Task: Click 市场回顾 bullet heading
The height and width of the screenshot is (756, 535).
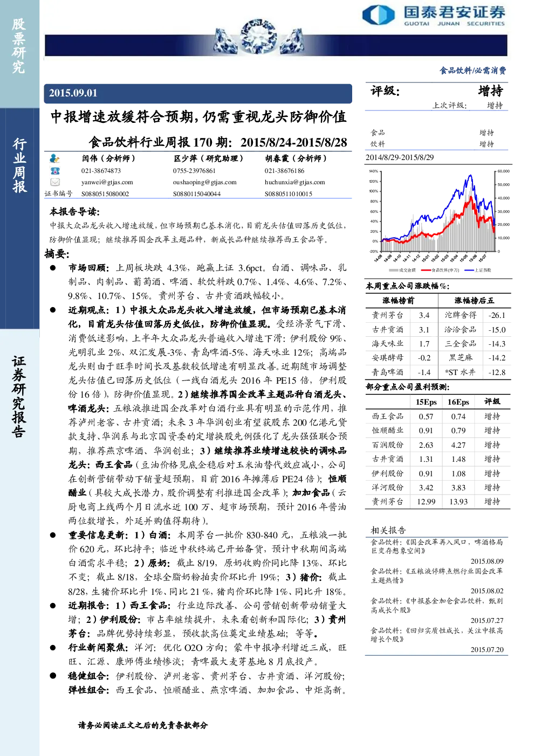Action: coord(89,268)
